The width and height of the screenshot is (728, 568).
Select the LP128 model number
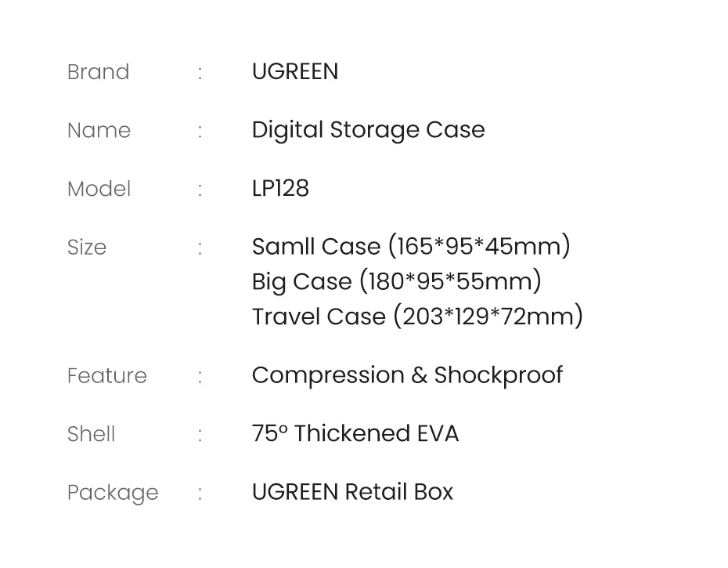tap(280, 189)
